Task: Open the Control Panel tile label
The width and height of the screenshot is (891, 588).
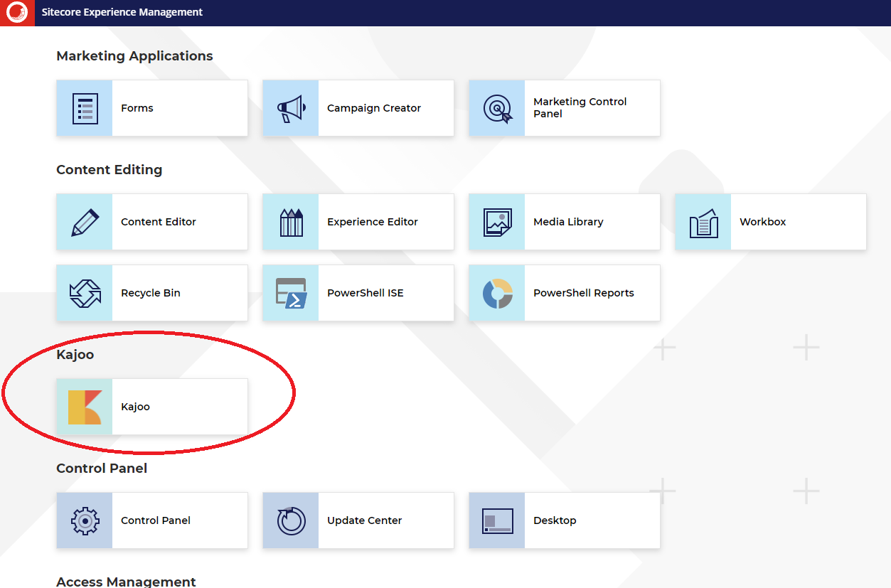Action: tap(156, 520)
